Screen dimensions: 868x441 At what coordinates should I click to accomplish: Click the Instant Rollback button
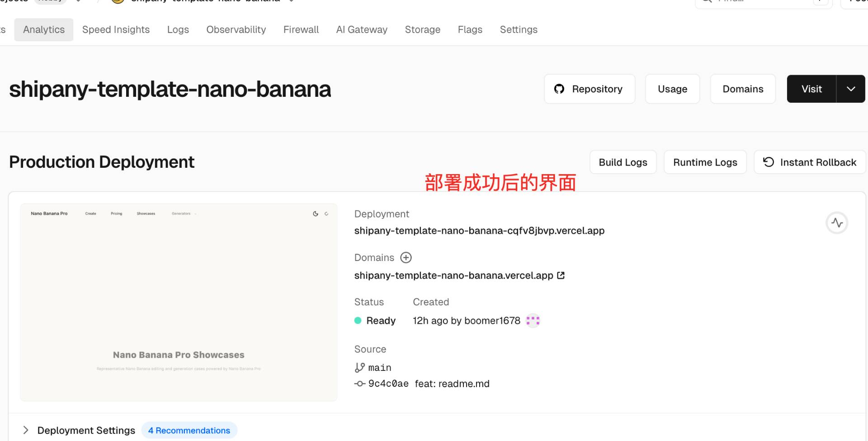coord(809,162)
